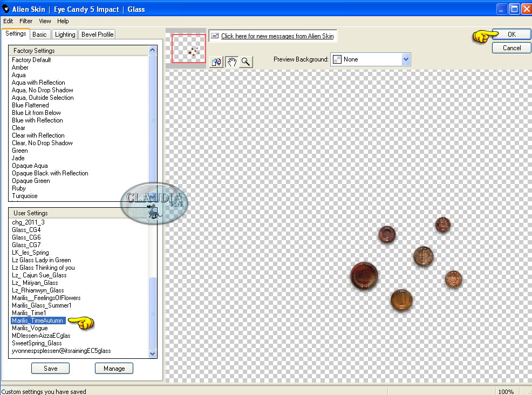Click the User Settings scrollbar thumb
The width and height of the screenshot is (532, 395).
153,312
